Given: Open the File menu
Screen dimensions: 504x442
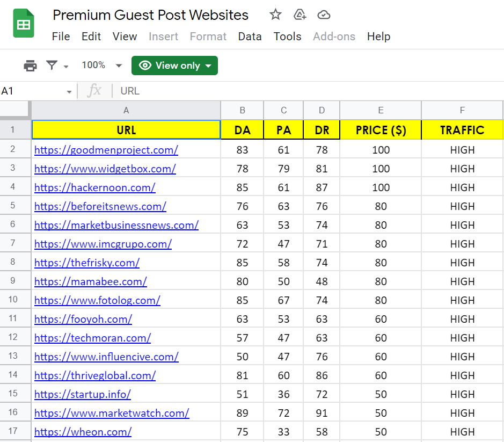Looking at the screenshot, I should (61, 37).
